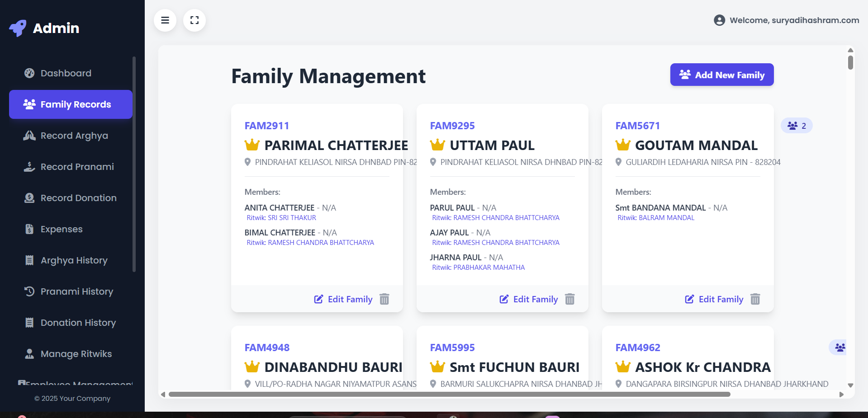This screenshot has height=418, width=868.
Task: Open Manage Ritwiks in sidebar
Action: (76, 354)
